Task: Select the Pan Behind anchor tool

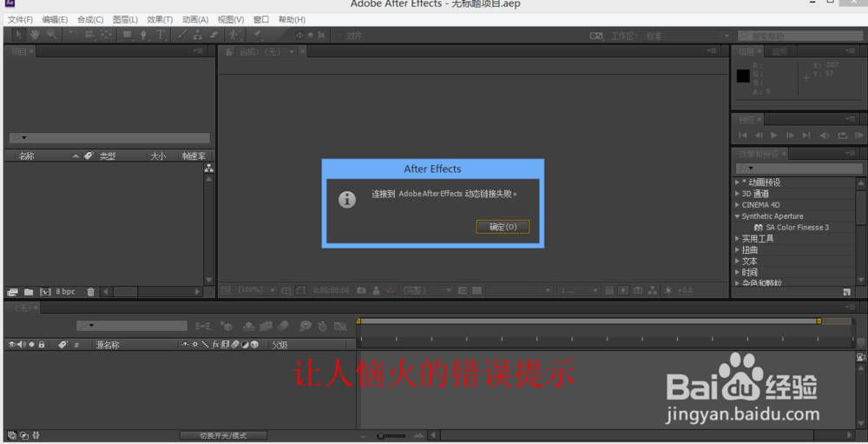Action: pyautogui.click(x=106, y=35)
